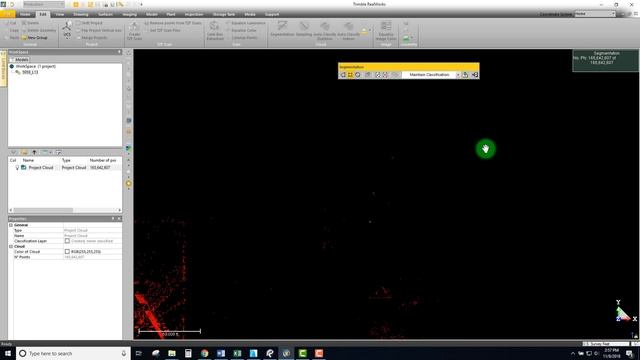Select WorkSpace (1 project) root node
This screenshot has width=640, height=360.
(x=36, y=66)
